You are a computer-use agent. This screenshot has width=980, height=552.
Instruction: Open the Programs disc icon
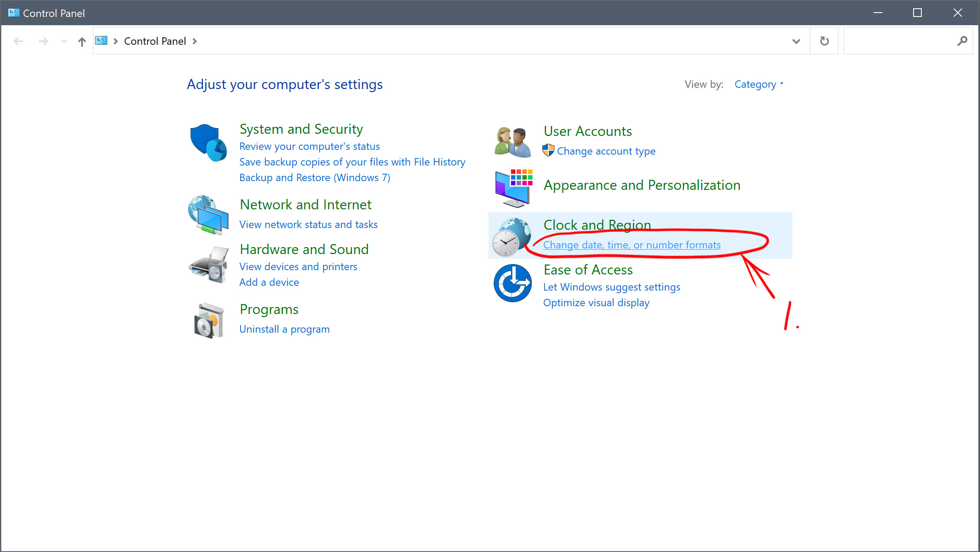coord(209,321)
